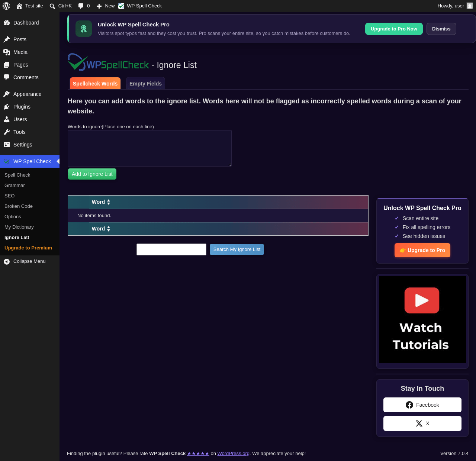Focus the Words to ignore text area
This screenshot has height=461, width=476.
(149, 148)
